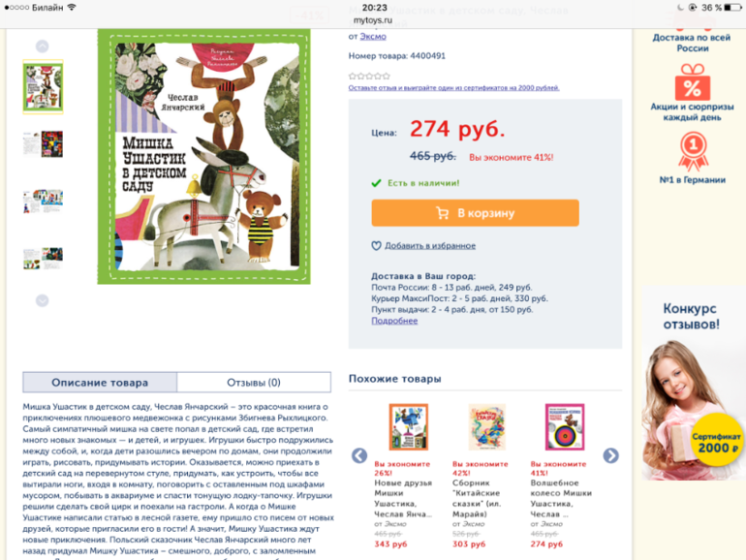746x560 pixels.
Task: Open the Эксмо publisher link
Action: [x=373, y=36]
